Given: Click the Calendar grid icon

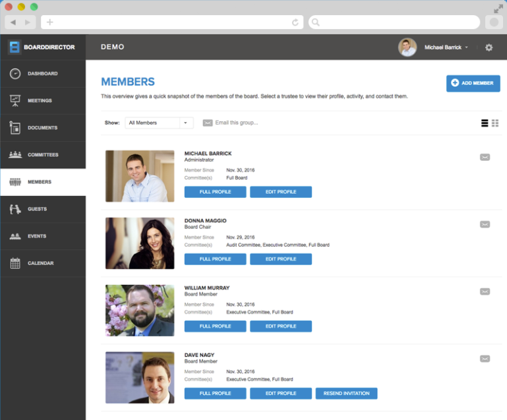Looking at the screenshot, I should [15, 263].
